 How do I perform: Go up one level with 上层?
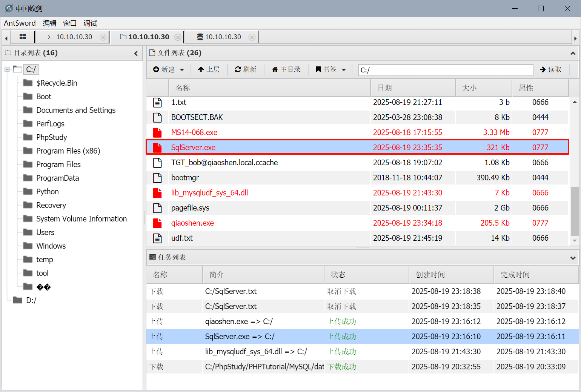point(209,69)
